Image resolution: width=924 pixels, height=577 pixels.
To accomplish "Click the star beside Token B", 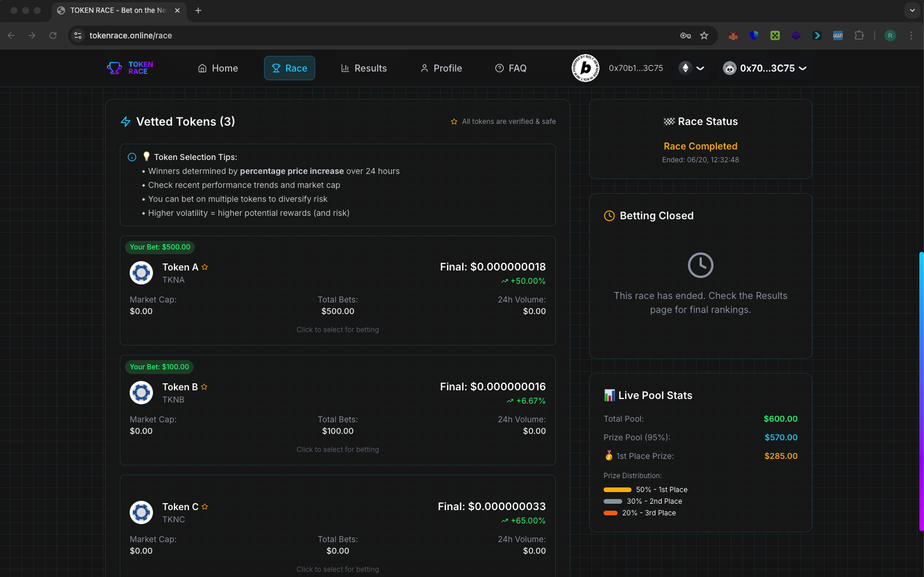I will pyautogui.click(x=204, y=387).
